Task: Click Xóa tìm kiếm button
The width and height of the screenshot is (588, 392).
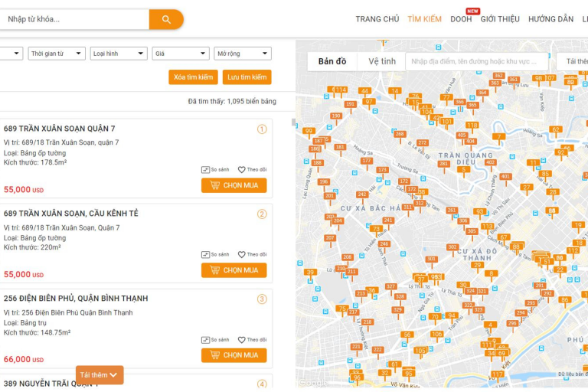Action: coord(193,77)
